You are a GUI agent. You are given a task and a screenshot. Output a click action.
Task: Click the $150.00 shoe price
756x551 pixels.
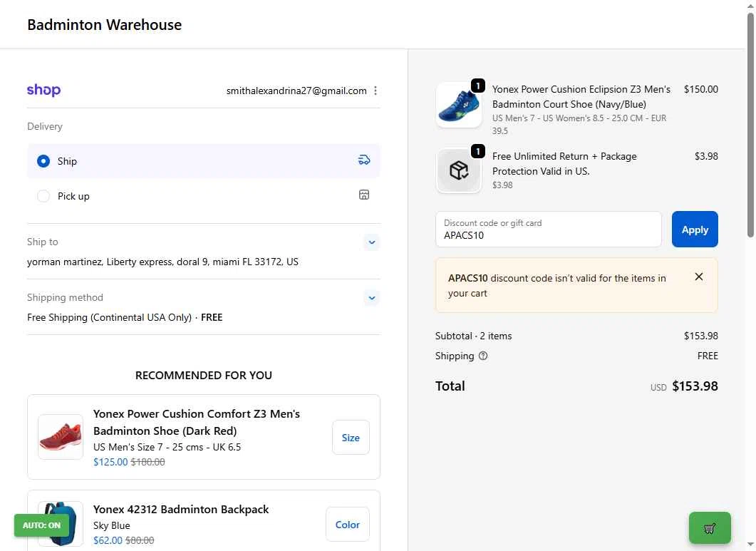click(x=700, y=89)
